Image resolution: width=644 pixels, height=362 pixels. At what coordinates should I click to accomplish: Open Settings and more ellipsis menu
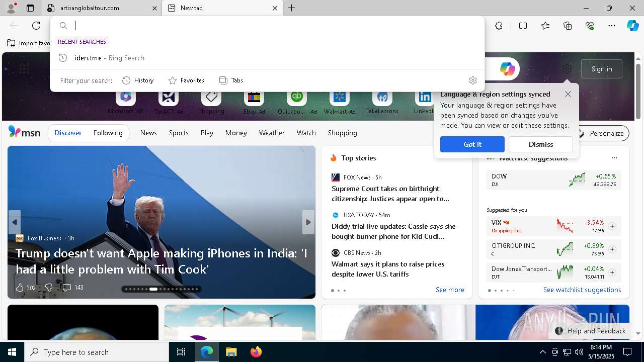click(612, 26)
